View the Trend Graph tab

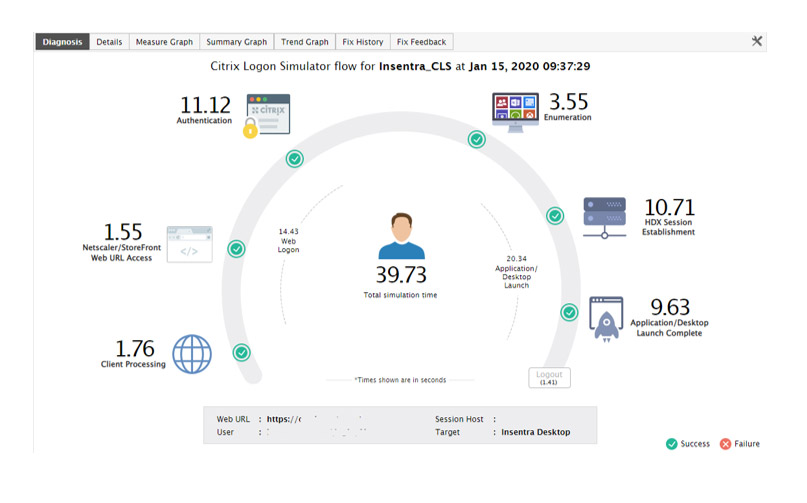(x=305, y=42)
